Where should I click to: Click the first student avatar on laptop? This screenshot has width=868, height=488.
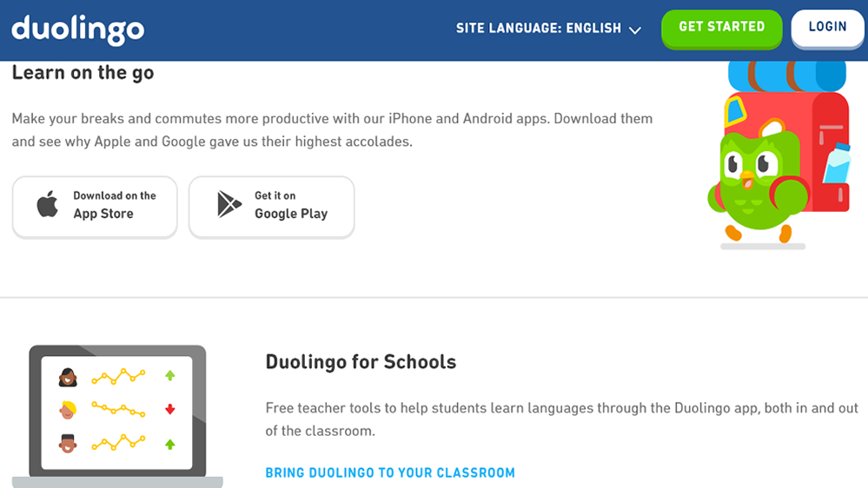pos(68,378)
